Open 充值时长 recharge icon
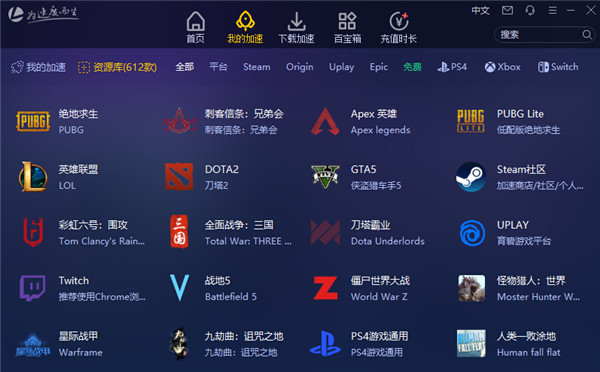 click(x=399, y=21)
